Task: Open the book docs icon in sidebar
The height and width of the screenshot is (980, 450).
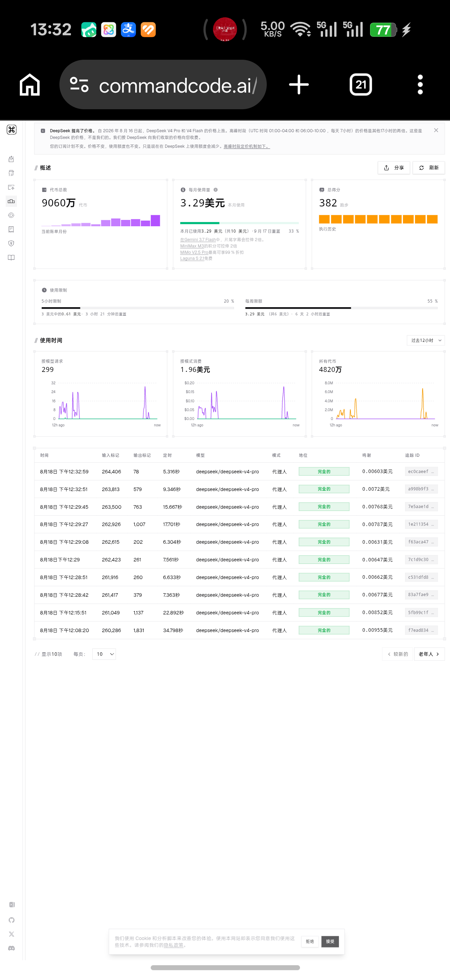Action: click(11, 258)
